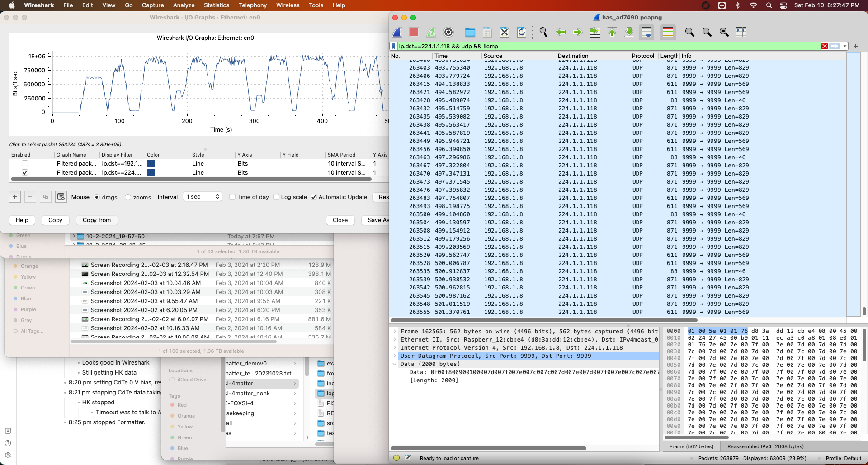Expand User Datagram Protocol row
The width and height of the screenshot is (868, 465).
click(395, 356)
